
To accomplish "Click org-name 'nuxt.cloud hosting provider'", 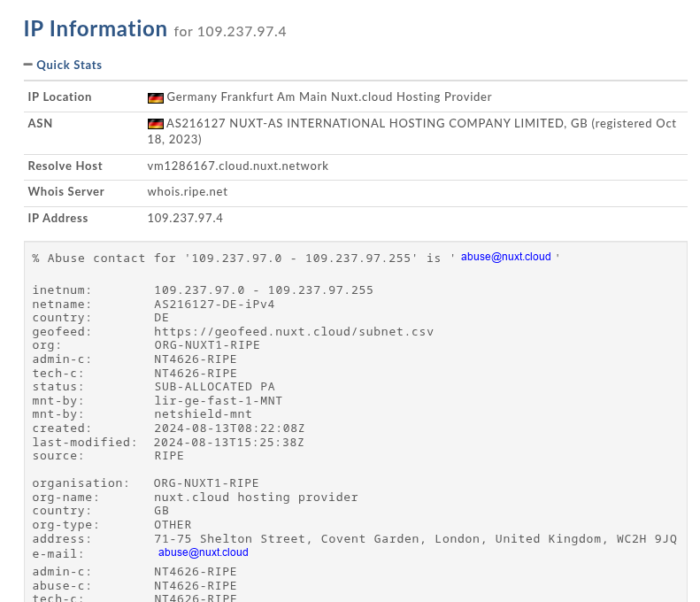I will (x=257, y=498).
